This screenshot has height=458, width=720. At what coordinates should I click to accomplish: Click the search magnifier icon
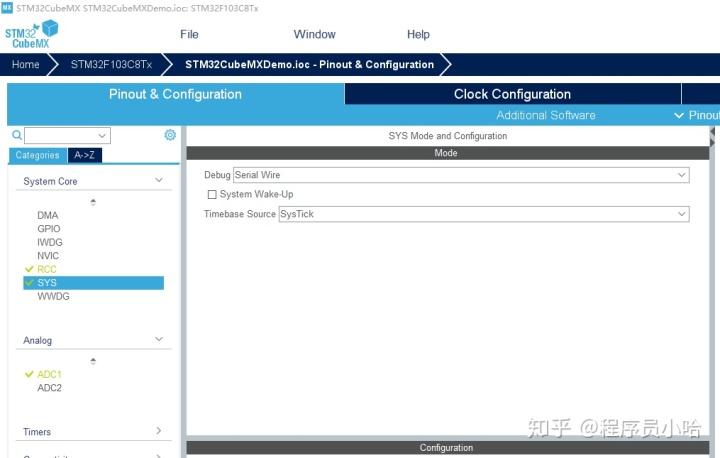[x=17, y=135]
